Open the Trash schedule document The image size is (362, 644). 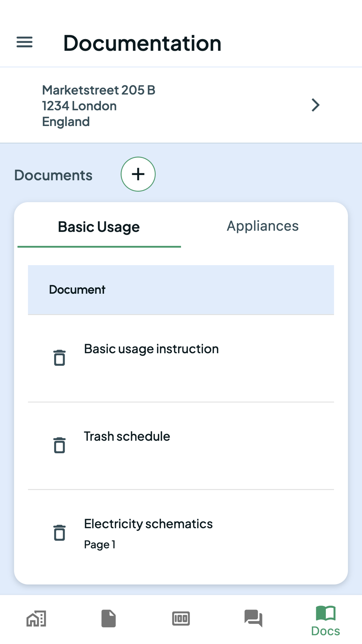tap(127, 436)
